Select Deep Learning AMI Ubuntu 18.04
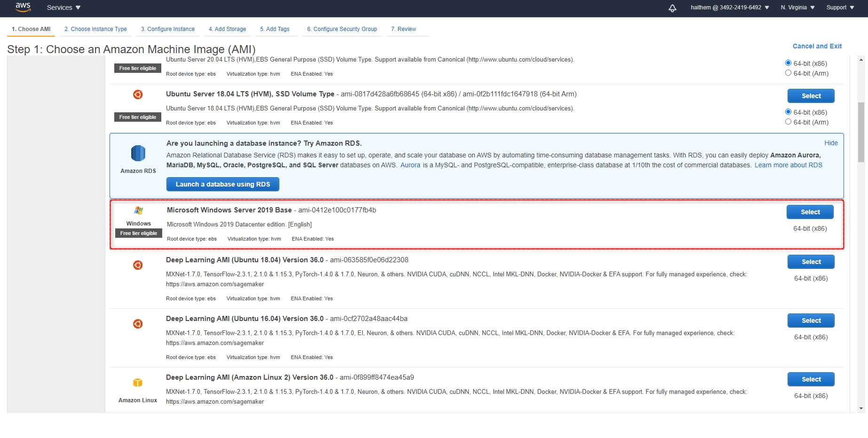 coord(811,262)
